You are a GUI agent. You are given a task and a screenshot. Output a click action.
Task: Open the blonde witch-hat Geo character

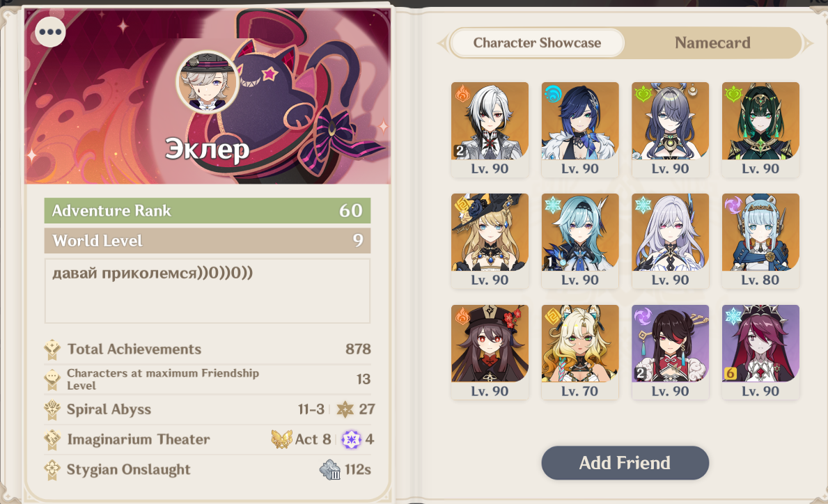(490, 241)
